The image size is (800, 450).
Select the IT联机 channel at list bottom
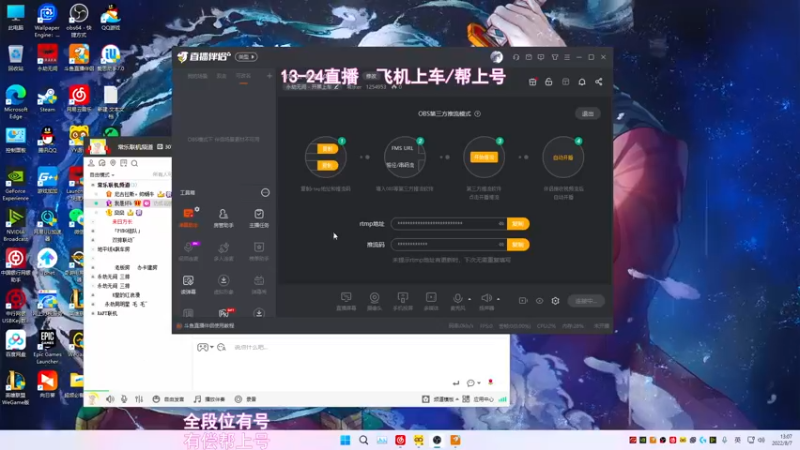coord(107,313)
